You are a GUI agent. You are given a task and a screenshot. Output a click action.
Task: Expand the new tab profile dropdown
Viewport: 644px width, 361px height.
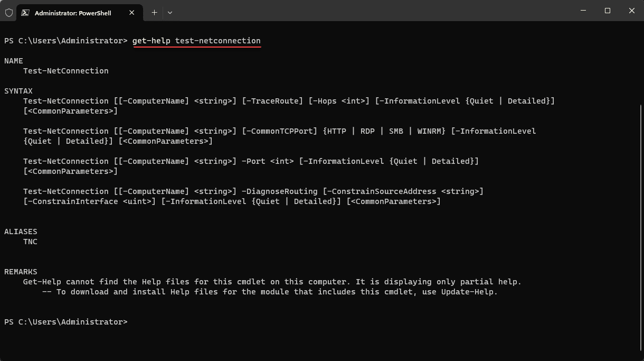170,12
